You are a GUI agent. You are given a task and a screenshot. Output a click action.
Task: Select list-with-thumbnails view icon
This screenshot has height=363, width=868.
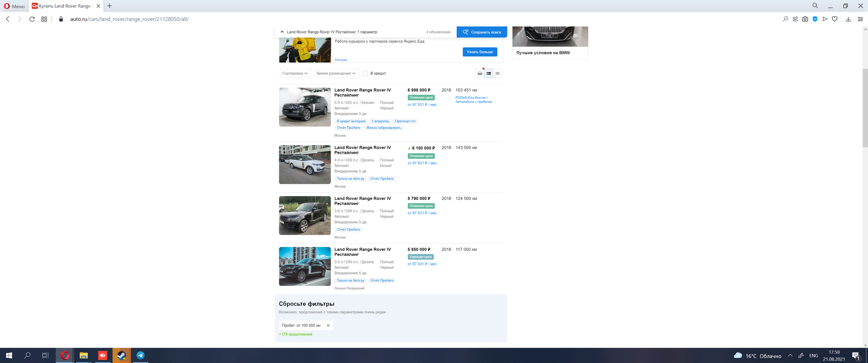[x=489, y=73]
